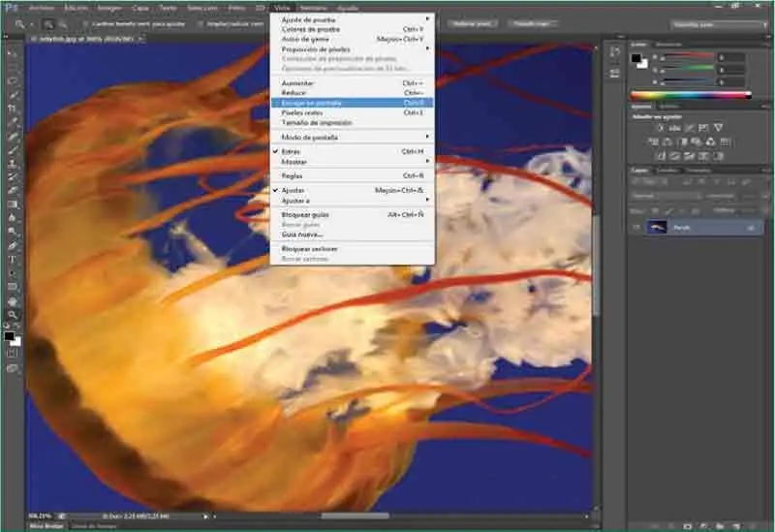
Task: Open the Ventana menu in menu bar
Action: (315, 7)
